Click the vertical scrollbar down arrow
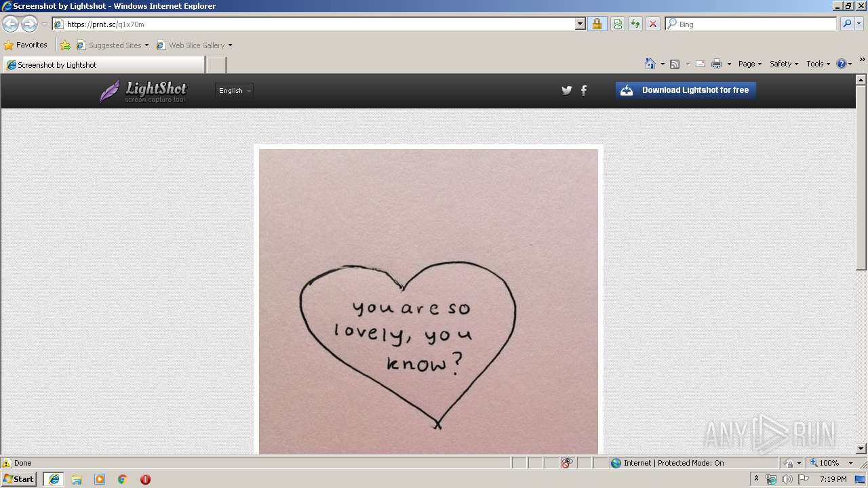Image resolution: width=868 pixels, height=488 pixels. (861, 449)
